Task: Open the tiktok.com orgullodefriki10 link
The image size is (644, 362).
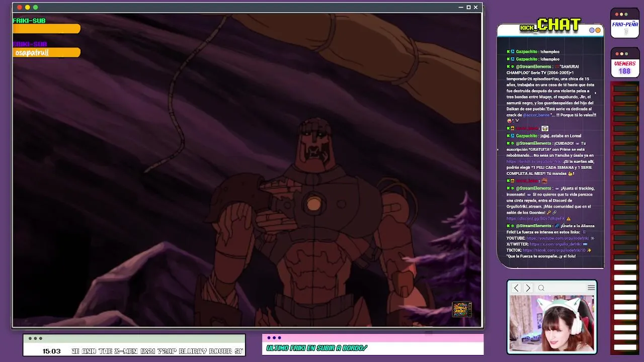Action: coord(553,250)
